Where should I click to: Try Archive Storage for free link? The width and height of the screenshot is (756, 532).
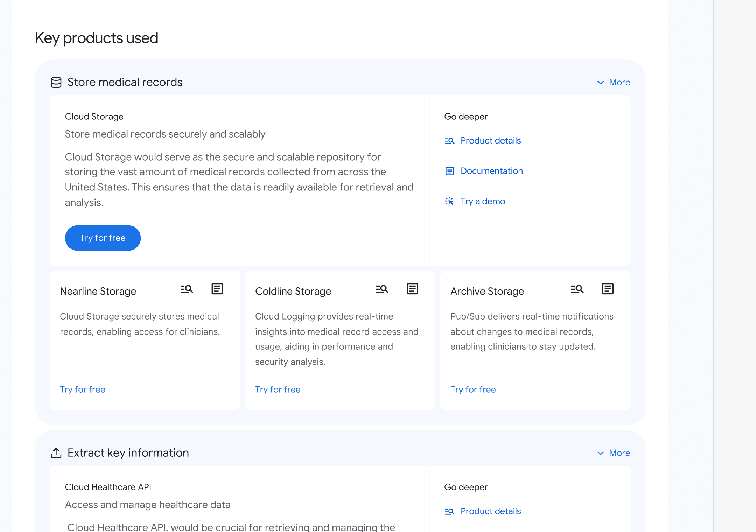coord(473,390)
